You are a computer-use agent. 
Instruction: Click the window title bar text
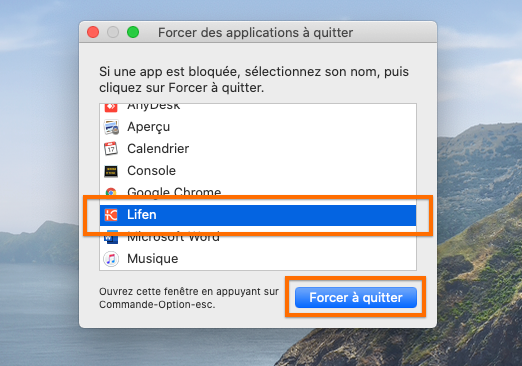(255, 33)
